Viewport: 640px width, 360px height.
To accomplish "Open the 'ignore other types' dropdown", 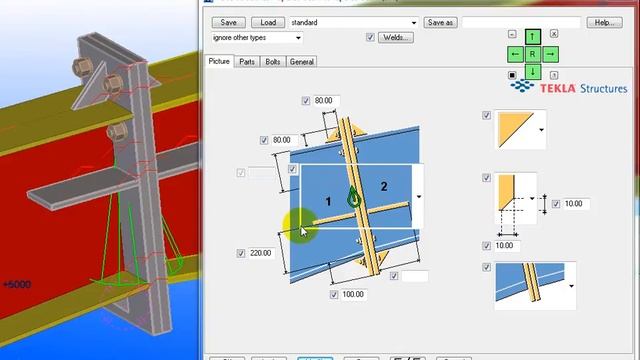I will click(298, 38).
